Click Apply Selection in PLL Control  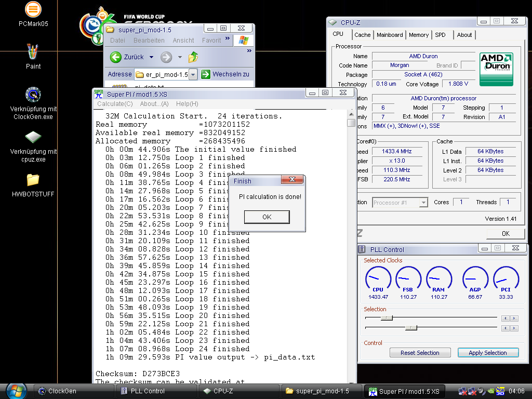pos(488,353)
